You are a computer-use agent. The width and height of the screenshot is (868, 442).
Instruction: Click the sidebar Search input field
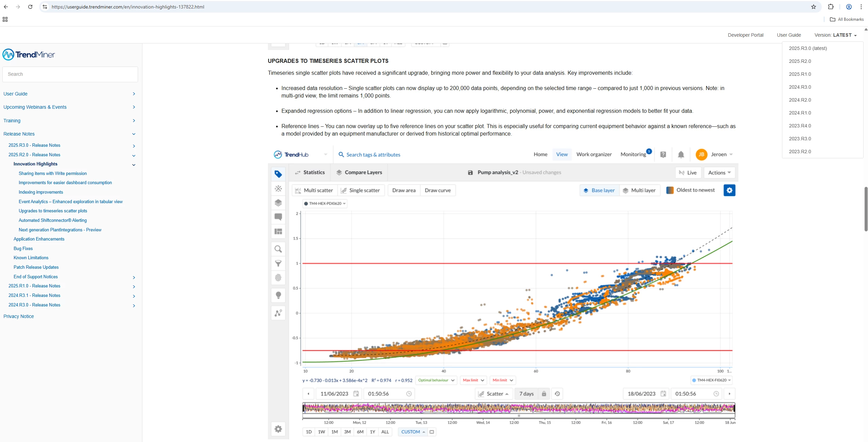(x=70, y=74)
